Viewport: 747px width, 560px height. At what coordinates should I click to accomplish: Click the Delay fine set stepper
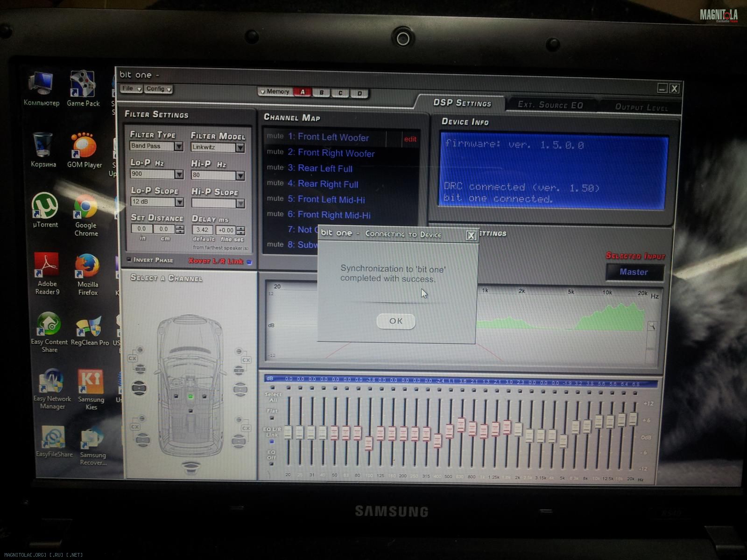(x=240, y=231)
